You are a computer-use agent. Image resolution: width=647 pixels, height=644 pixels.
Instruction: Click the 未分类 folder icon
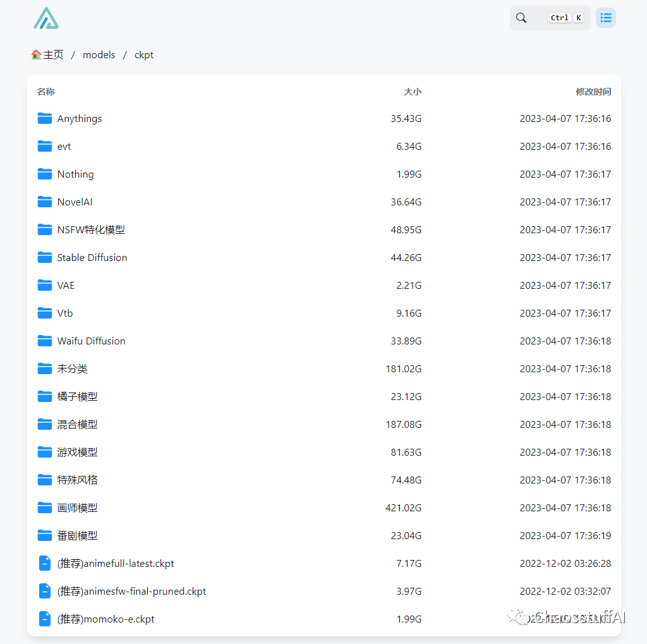tap(45, 368)
